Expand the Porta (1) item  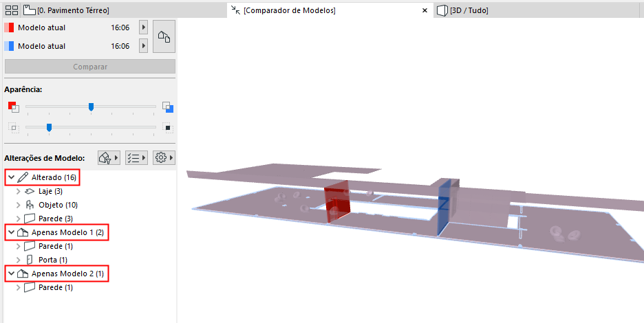pyautogui.click(x=18, y=260)
